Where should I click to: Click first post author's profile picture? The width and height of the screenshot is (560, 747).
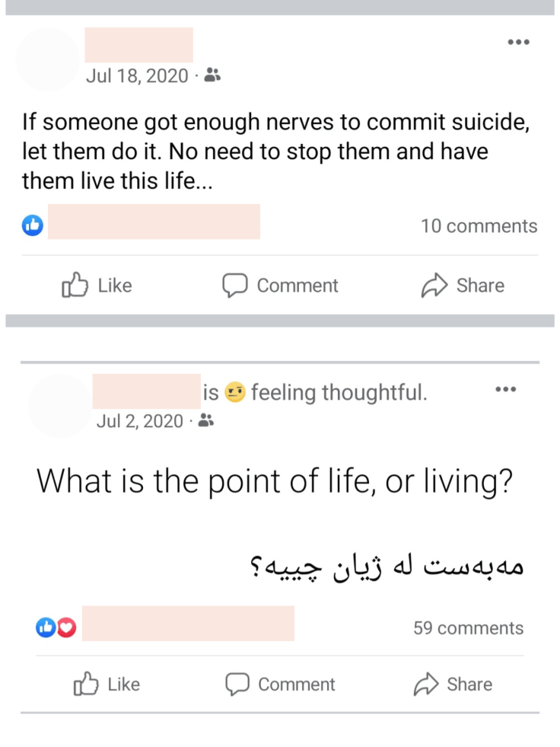pos(47,59)
